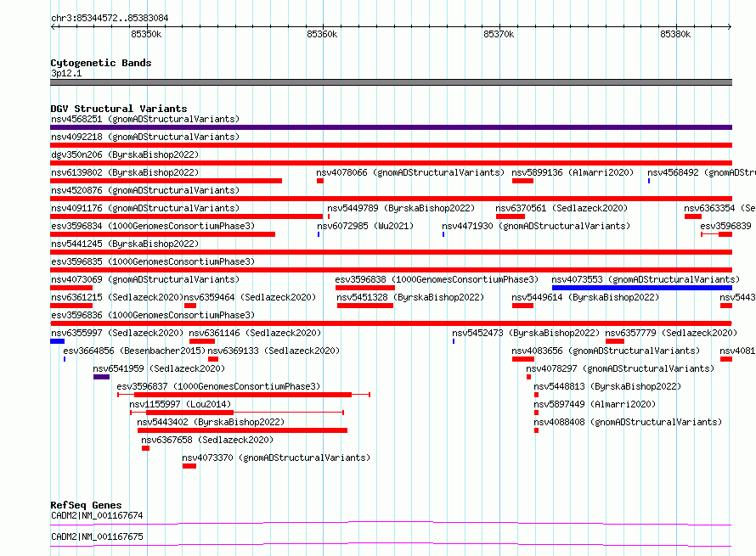The height and width of the screenshot is (556, 756).
Task: Select the nsv4471930 gnomADStructuralVariants label
Action: click(x=536, y=226)
